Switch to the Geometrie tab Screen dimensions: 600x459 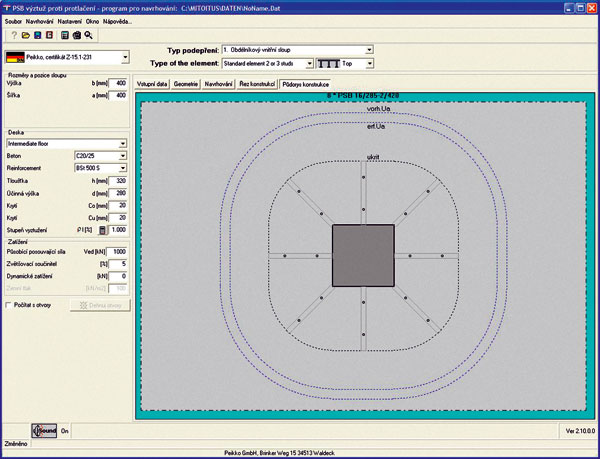(186, 84)
